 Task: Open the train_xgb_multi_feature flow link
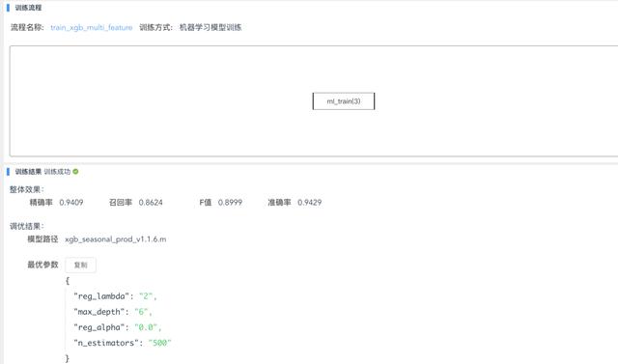92,27
